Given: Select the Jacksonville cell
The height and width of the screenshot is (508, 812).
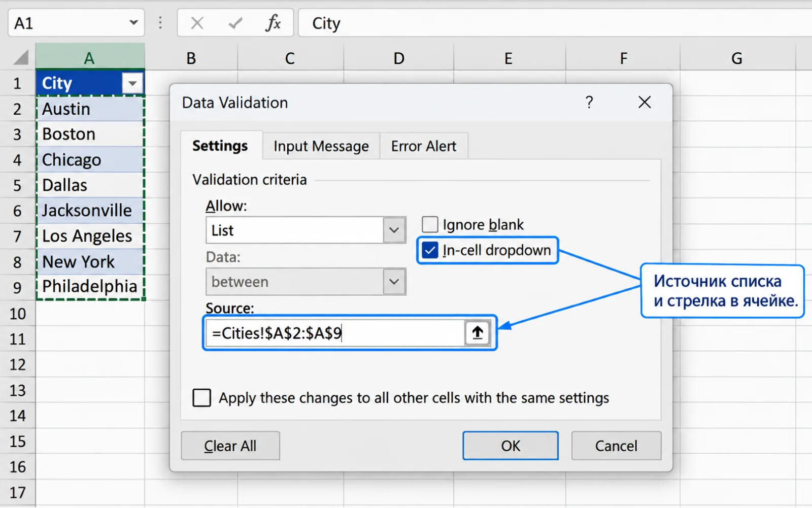Looking at the screenshot, I should pos(90,210).
